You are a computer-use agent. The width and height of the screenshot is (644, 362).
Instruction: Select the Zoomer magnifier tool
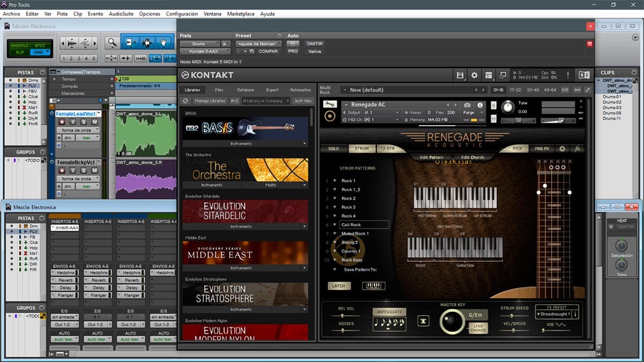(x=112, y=42)
